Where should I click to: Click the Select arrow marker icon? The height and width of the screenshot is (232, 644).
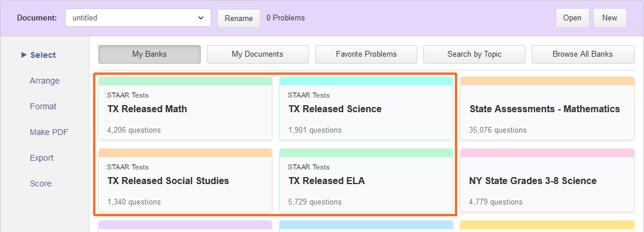pos(24,55)
